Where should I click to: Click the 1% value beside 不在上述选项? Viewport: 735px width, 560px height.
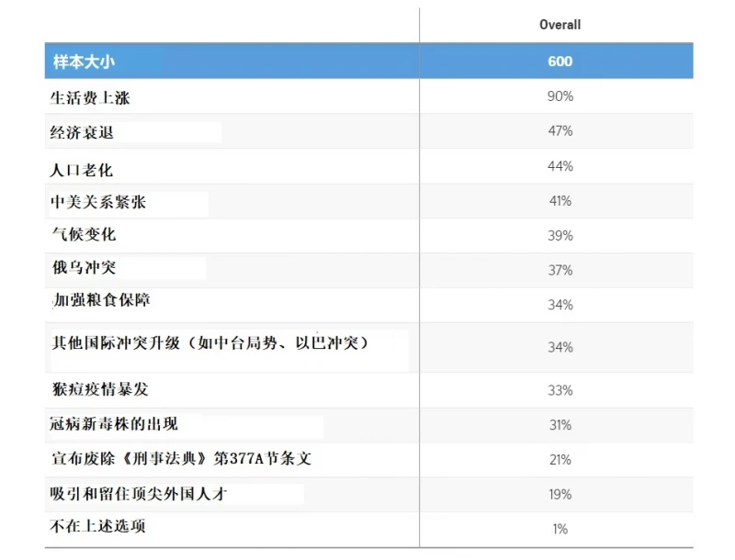(x=558, y=528)
